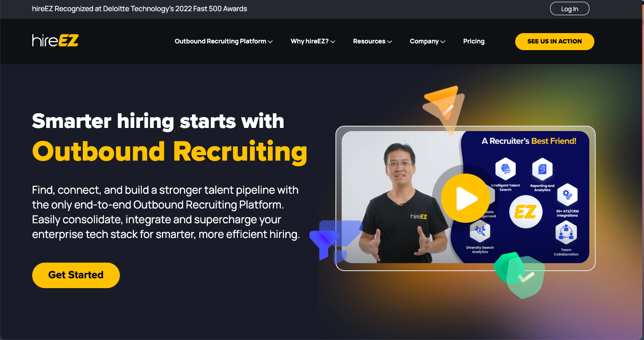This screenshot has height=340, width=644.
Task: Open the Company dropdown menu
Action: pyautogui.click(x=428, y=41)
